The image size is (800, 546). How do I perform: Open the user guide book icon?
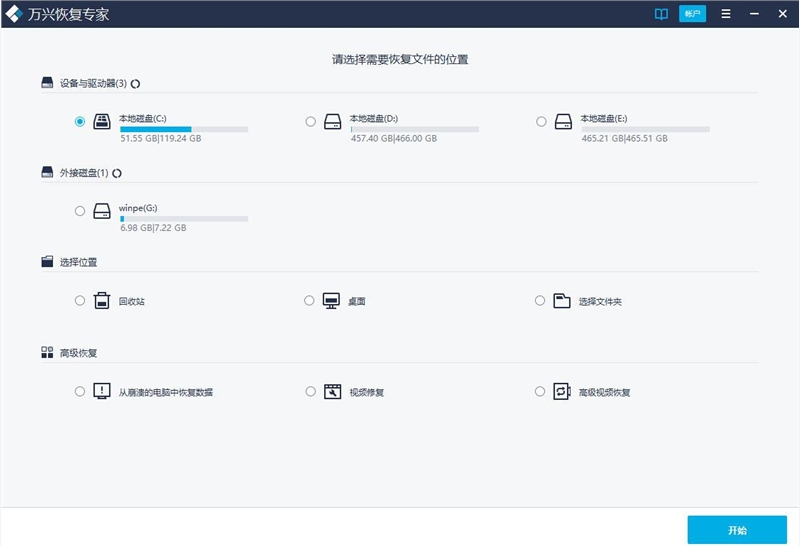coord(661,14)
